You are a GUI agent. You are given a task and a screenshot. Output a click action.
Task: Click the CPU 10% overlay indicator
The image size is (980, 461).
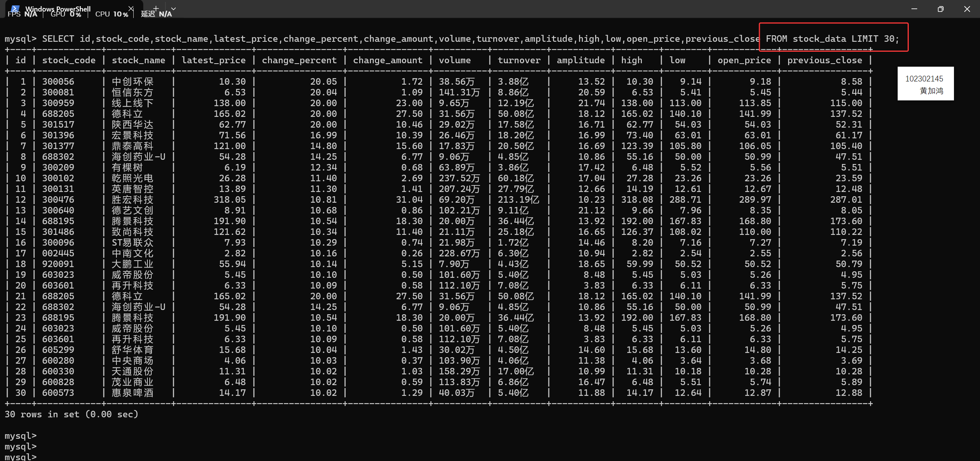pos(111,14)
